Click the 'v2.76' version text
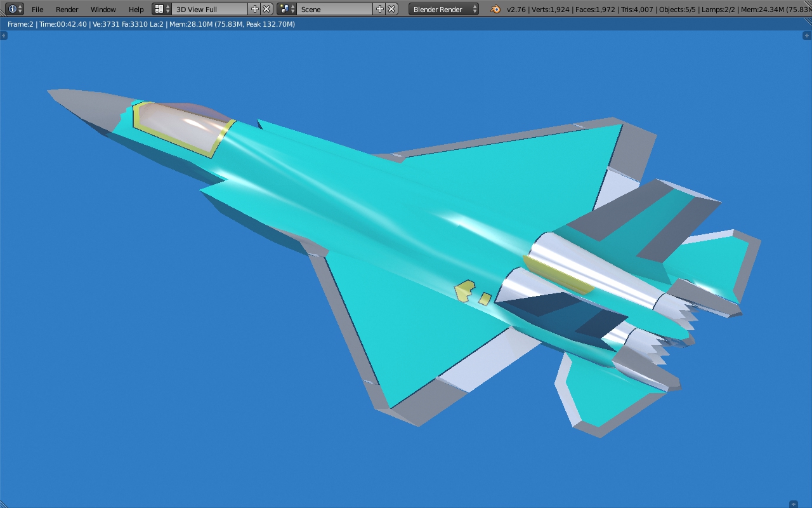Screen dimensions: 812x508 coord(516,10)
